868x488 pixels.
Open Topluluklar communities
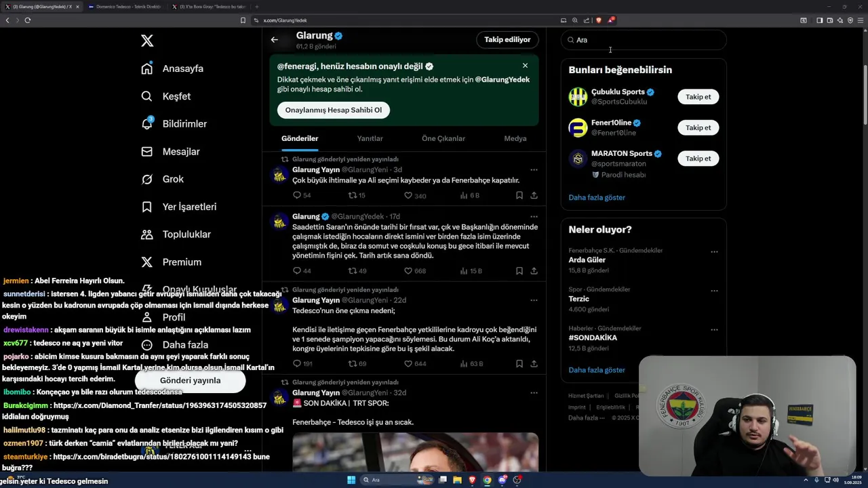[x=176, y=235]
